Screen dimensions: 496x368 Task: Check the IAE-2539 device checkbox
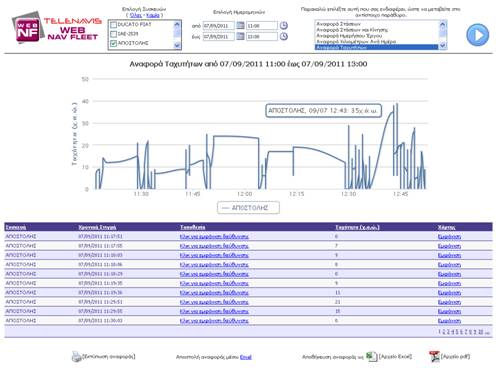tap(113, 34)
